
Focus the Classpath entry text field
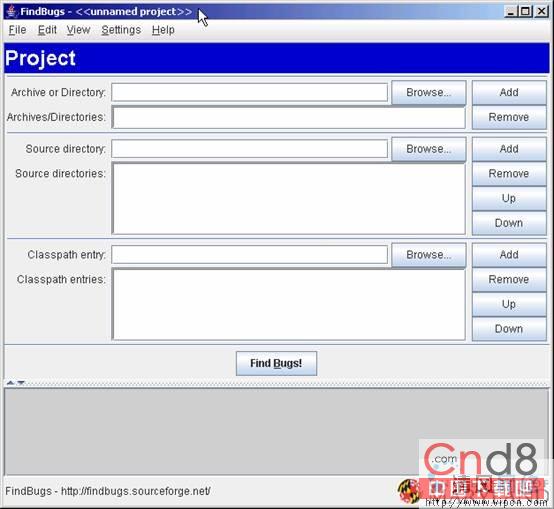click(249, 255)
